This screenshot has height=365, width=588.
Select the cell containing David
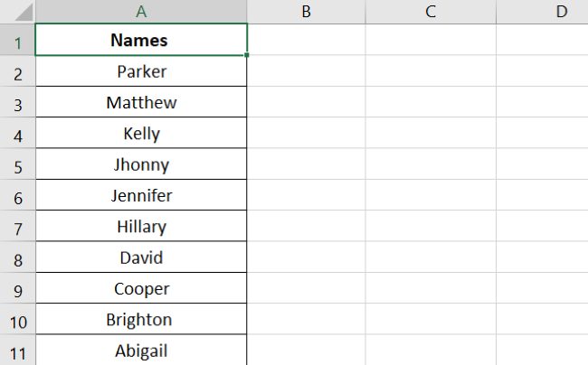tap(141, 258)
